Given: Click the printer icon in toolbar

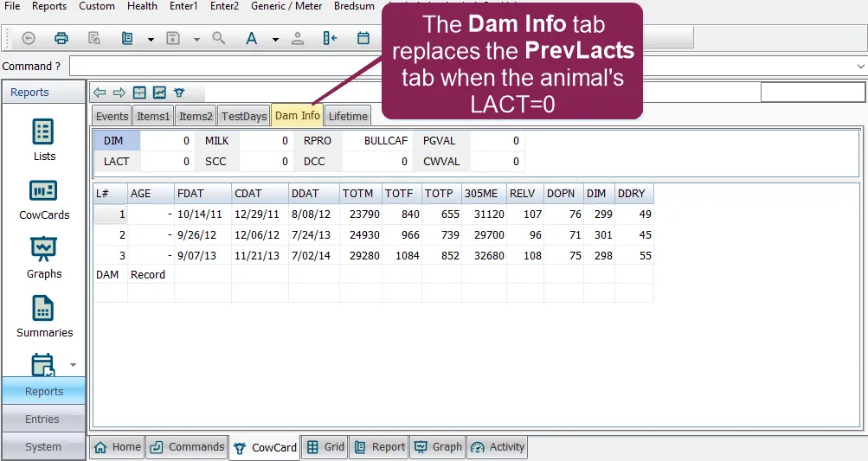Looking at the screenshot, I should click(61, 38).
